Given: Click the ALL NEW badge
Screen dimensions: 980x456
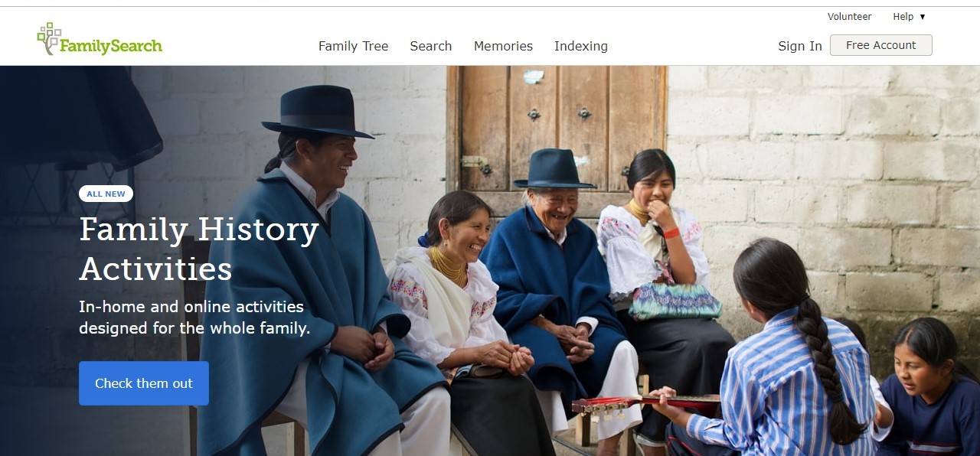Looking at the screenshot, I should tap(106, 194).
